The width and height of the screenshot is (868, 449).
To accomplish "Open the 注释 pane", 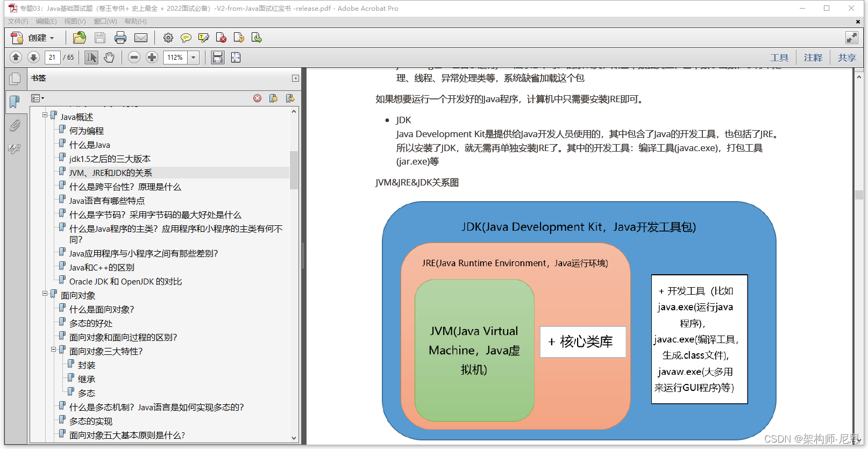I will click(813, 58).
